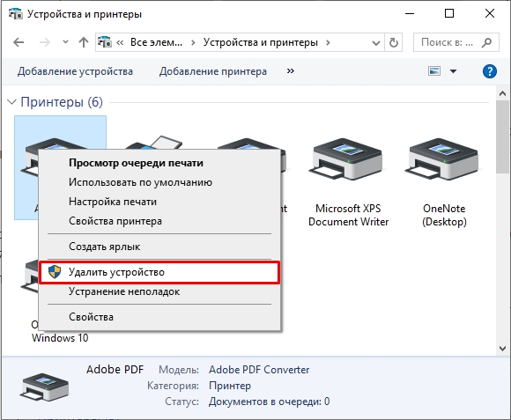Choose "Использовать по умолчанию" menu item
Screen dimensions: 511x420
pyautogui.click(x=159, y=182)
